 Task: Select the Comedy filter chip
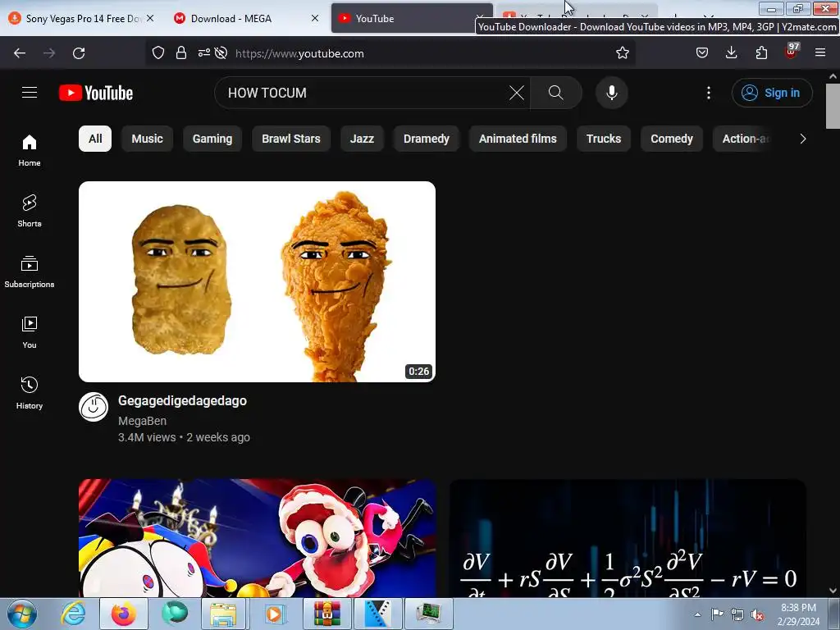(x=672, y=139)
